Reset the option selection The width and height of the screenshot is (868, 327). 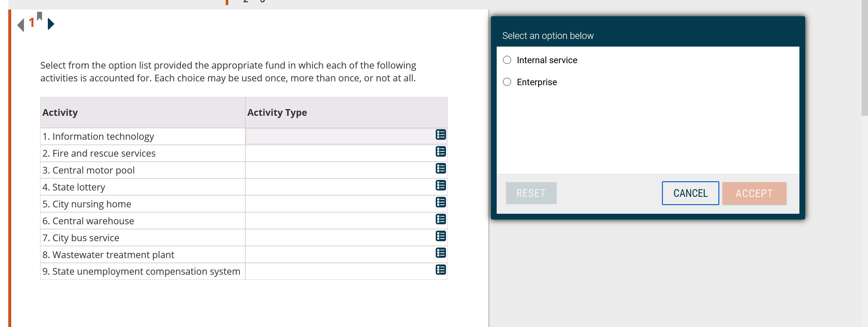[x=531, y=193]
